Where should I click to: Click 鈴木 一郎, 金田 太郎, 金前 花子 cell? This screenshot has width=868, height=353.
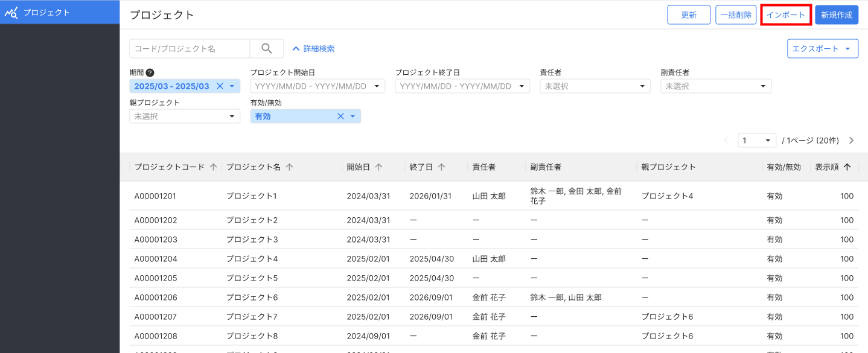576,196
